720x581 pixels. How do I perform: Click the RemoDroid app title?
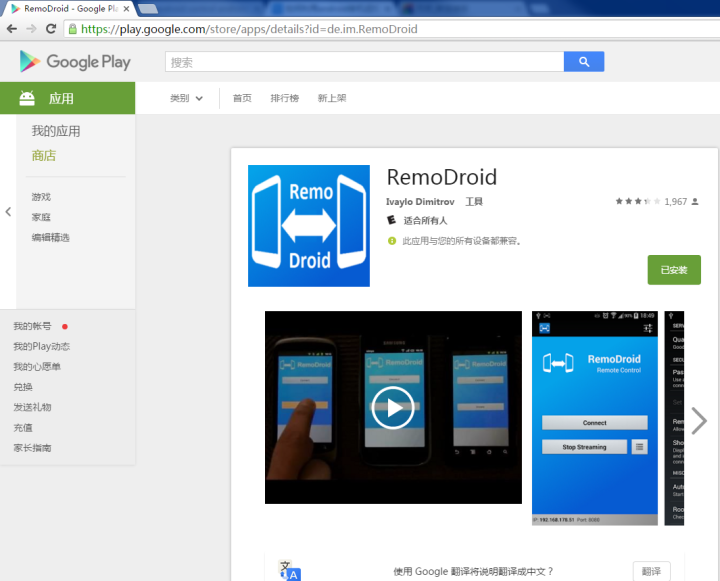(x=442, y=177)
